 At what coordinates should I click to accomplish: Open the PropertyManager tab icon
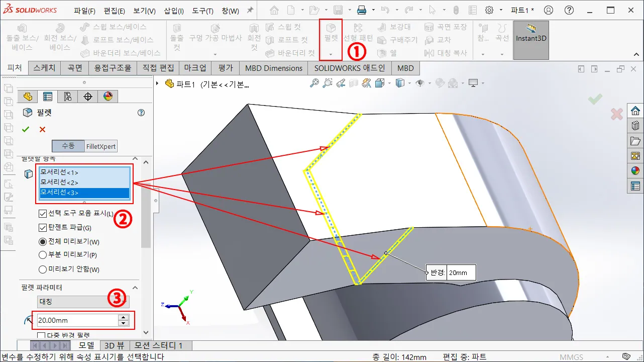48,97
